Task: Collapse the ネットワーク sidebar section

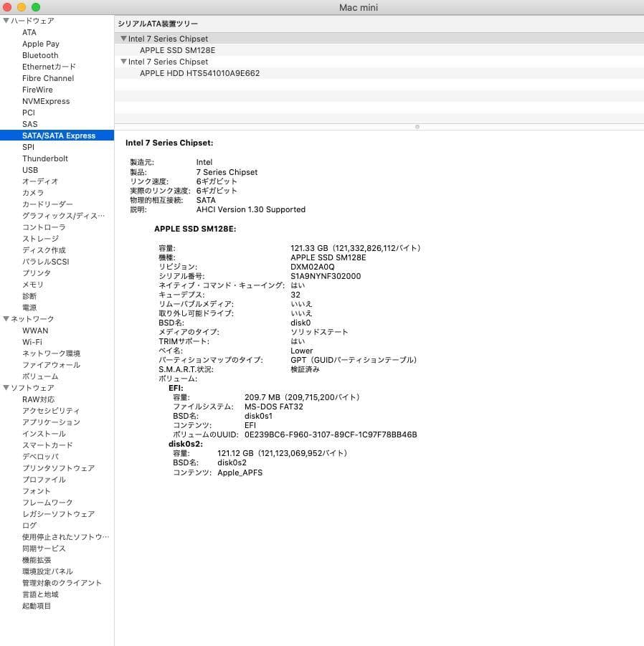Action: 6,318
